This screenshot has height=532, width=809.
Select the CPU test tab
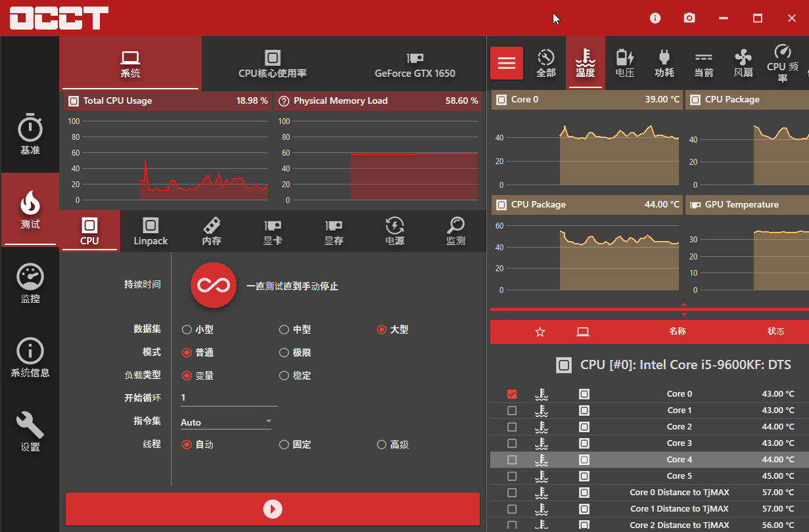pos(89,231)
